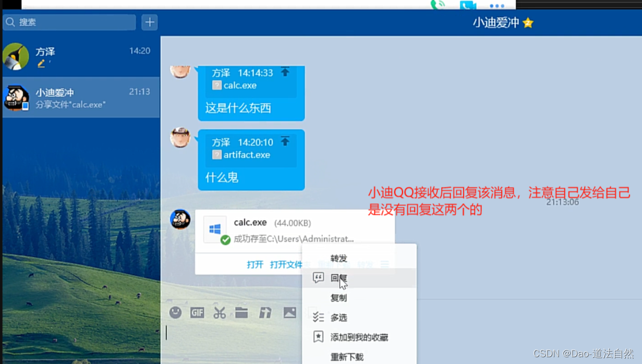Open the GIF picker

(197, 312)
